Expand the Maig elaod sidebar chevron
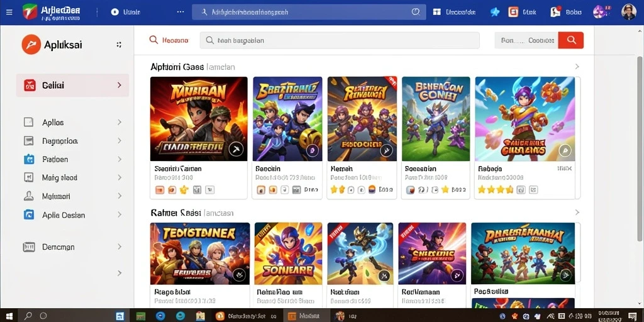Viewport: 644px width, 322px height. 119,177
